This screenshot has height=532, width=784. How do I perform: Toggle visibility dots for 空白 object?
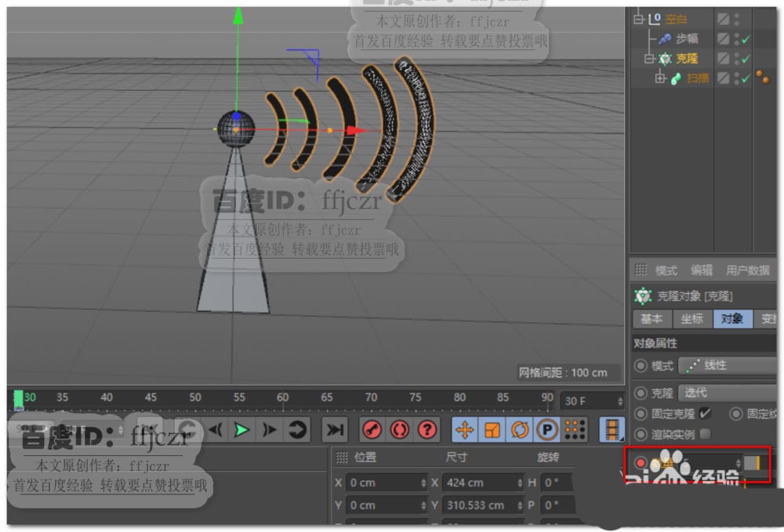point(737,19)
